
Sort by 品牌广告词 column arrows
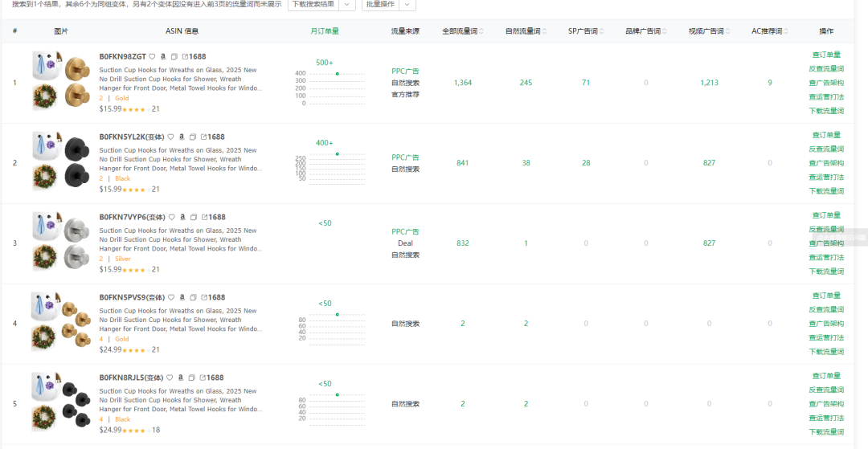tap(665, 31)
